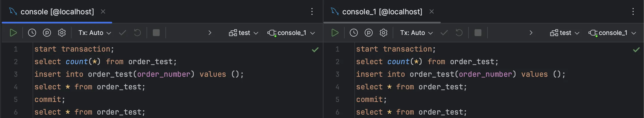Expand the Tx: Auto dropdown in the right console

tap(416, 33)
